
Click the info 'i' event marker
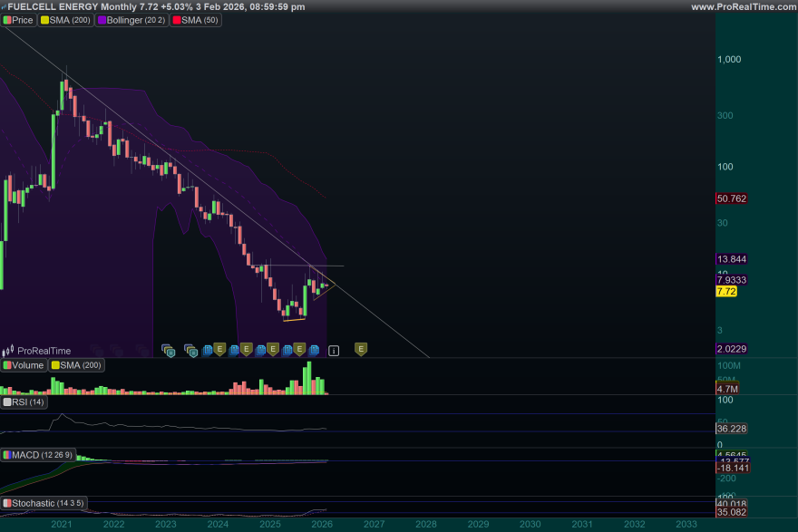point(334,349)
